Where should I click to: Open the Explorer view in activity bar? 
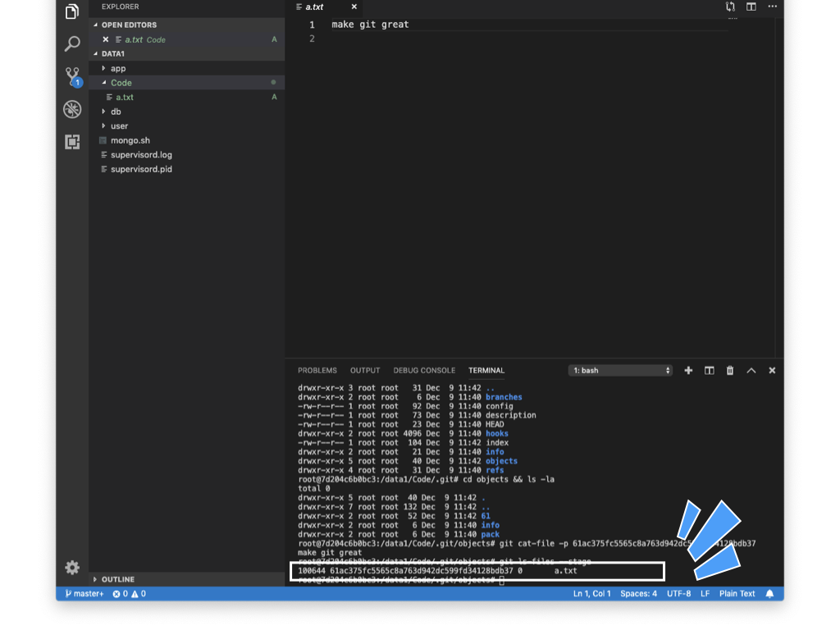point(72,11)
